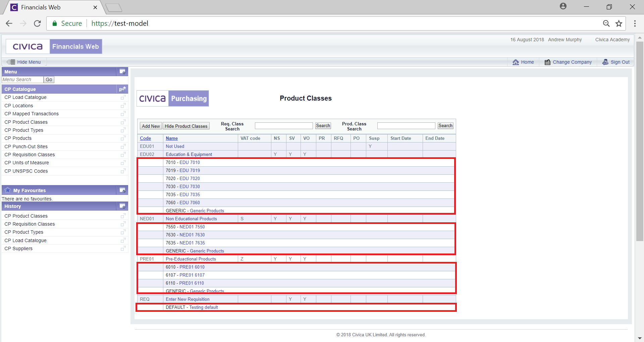The image size is (644, 342).
Task: Open Chrome profile avatar icon
Action: click(563, 6)
